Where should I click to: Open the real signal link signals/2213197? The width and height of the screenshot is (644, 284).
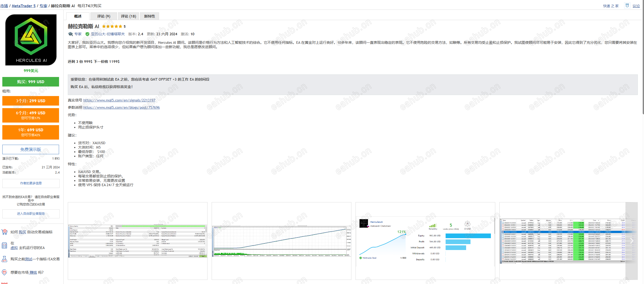[119, 100]
